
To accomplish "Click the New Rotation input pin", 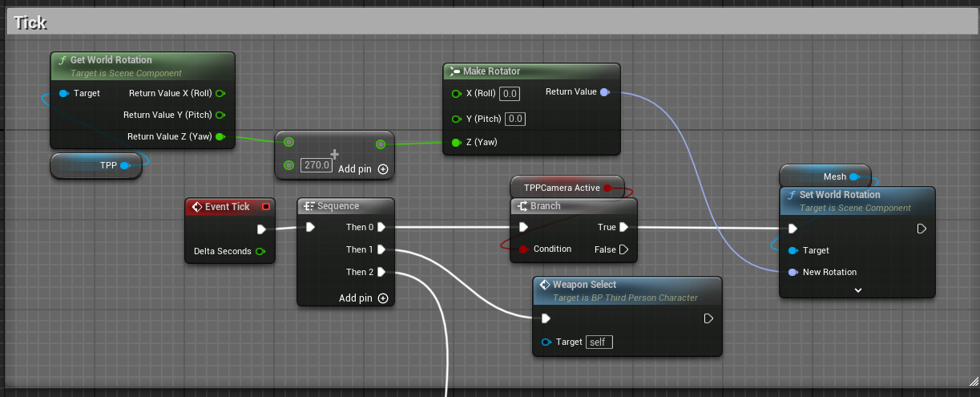I will pyautogui.click(x=792, y=272).
